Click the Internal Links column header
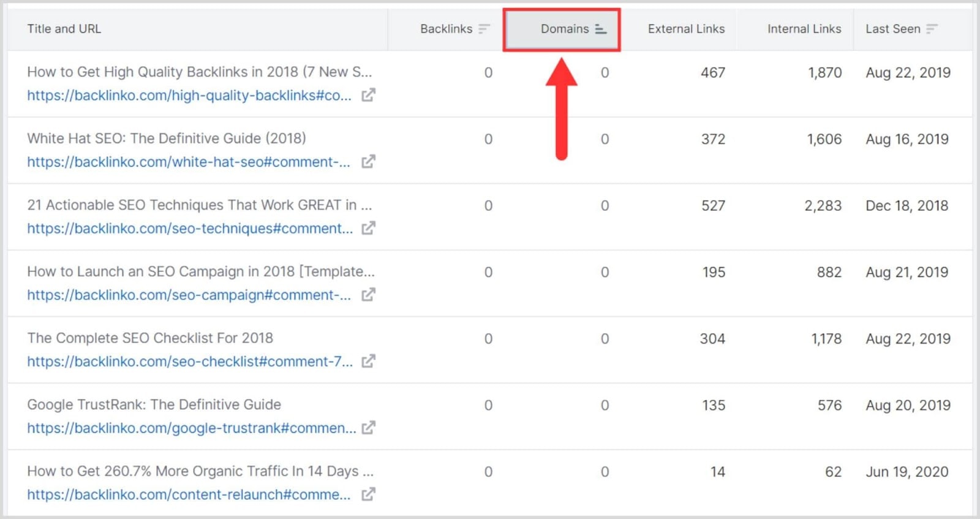This screenshot has height=519, width=980. pos(804,29)
